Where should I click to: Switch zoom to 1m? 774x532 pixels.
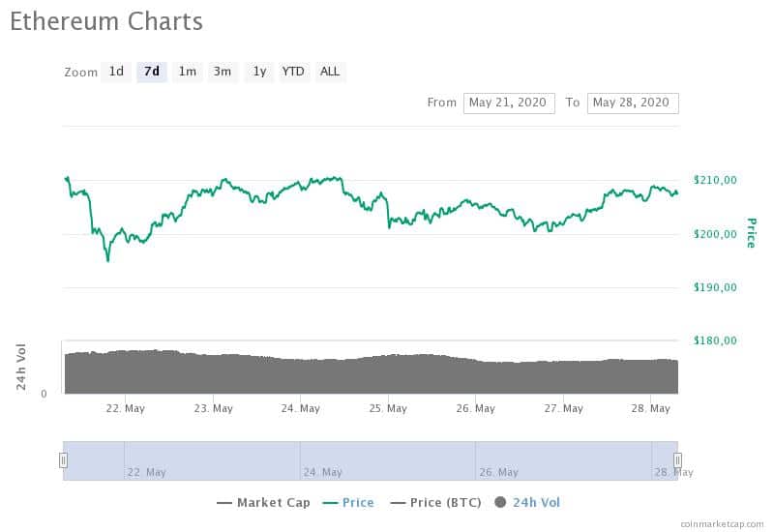click(188, 72)
